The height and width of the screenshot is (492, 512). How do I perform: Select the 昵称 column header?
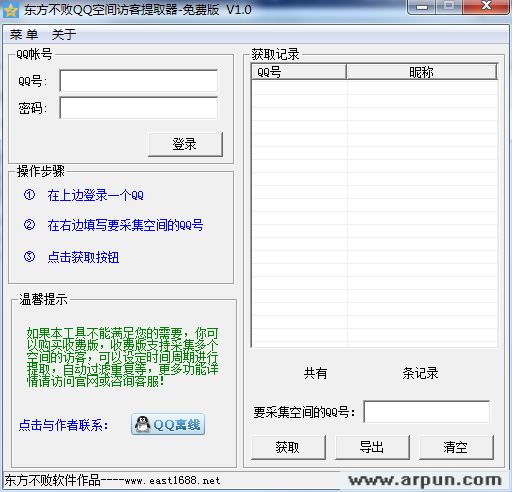click(x=422, y=72)
